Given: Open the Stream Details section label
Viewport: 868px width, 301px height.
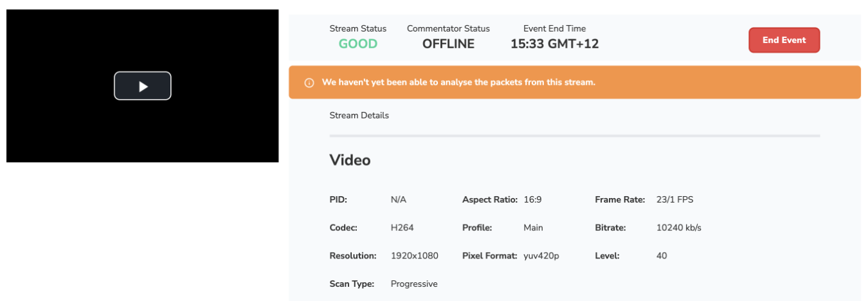Looking at the screenshot, I should 359,116.
